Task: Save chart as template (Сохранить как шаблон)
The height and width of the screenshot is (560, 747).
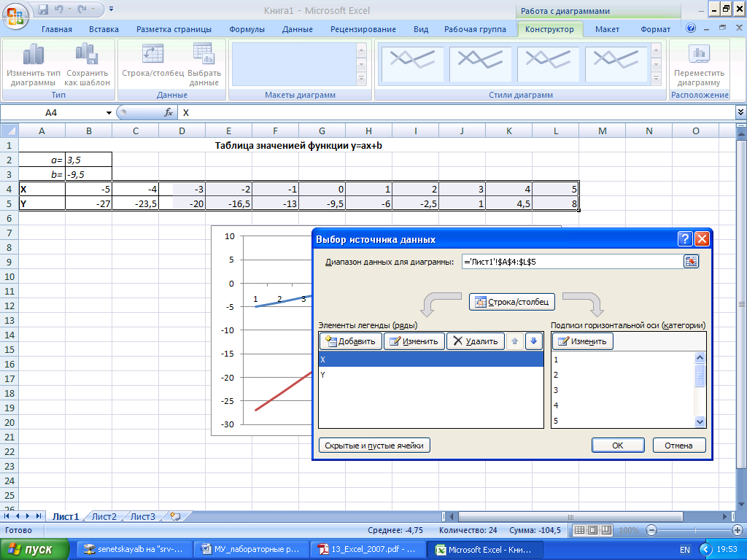Action: [88, 65]
